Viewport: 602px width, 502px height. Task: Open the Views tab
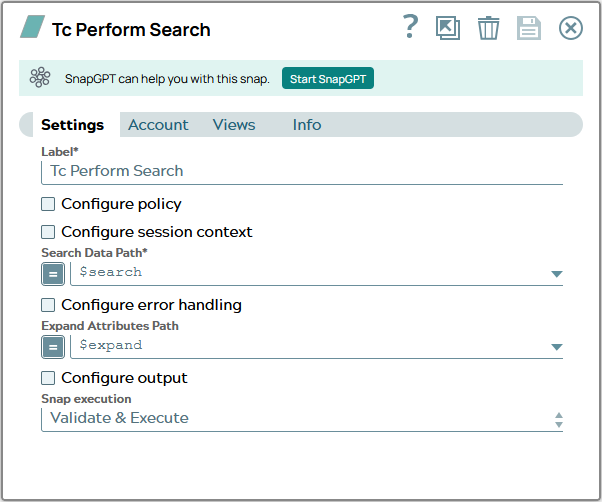[x=234, y=125]
